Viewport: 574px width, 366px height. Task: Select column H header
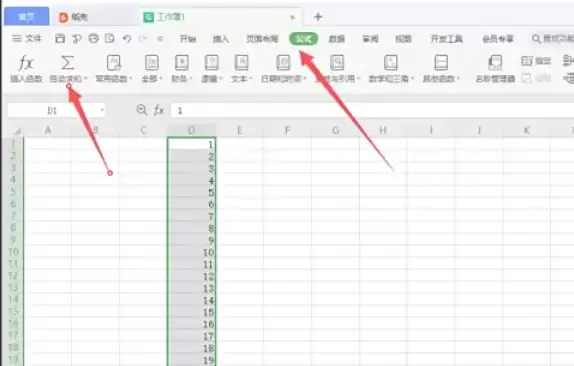pyautogui.click(x=383, y=130)
